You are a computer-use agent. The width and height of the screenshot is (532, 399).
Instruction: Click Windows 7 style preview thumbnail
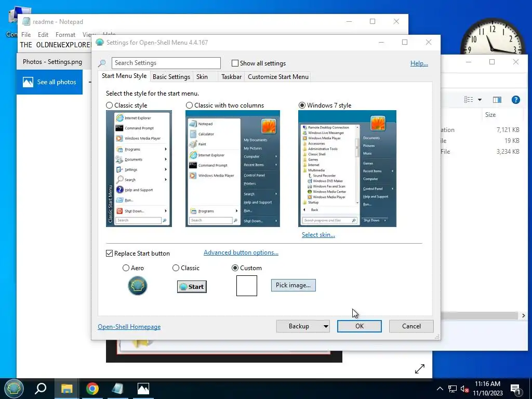[x=347, y=169]
